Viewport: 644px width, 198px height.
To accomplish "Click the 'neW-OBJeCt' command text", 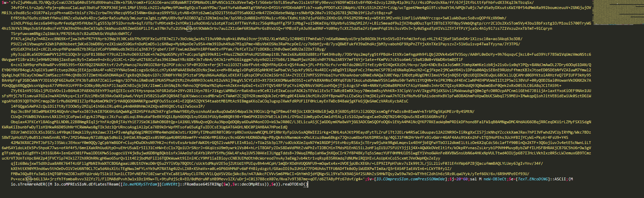I will (495, 179).
